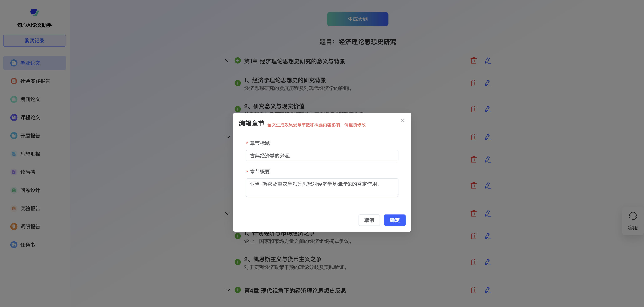Add item after 经济学理论思想史的研究背景 plus icon
This screenshot has width=644, height=307.
(x=238, y=83)
